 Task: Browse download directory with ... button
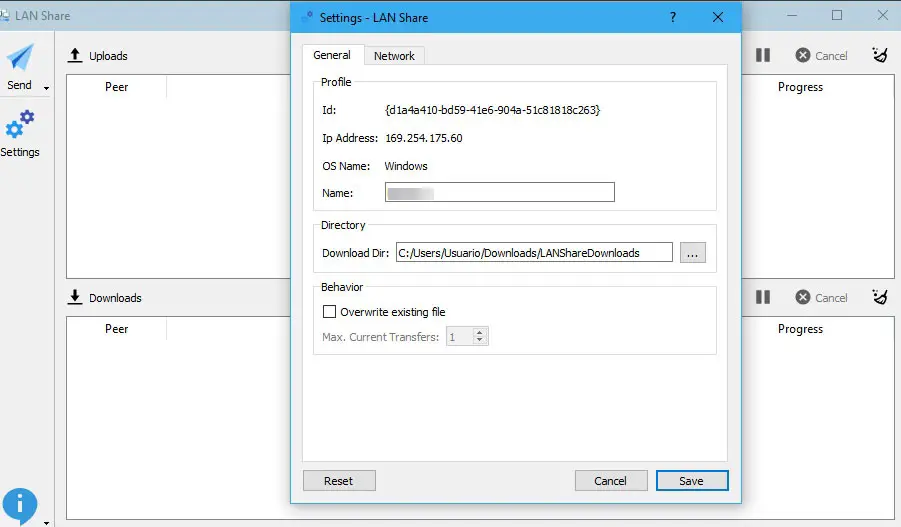[692, 252]
